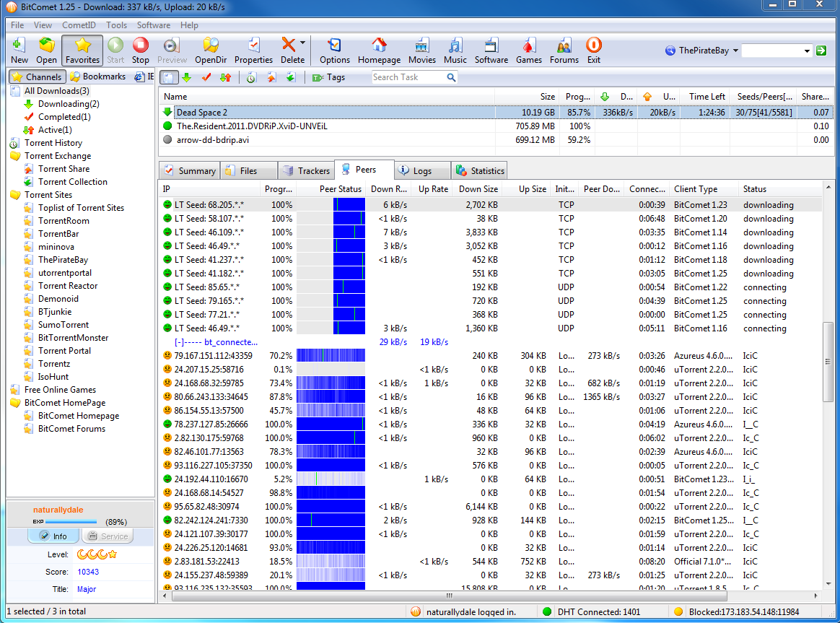The height and width of the screenshot is (623, 840).
Task: Expand the torrent search box dropdown arrow
Action: click(x=807, y=51)
